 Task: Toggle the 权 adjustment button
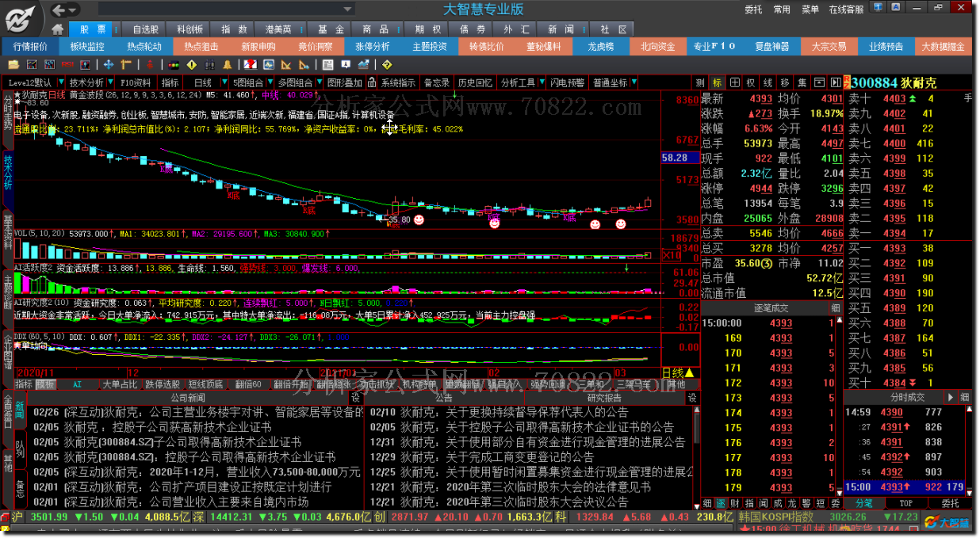(749, 82)
